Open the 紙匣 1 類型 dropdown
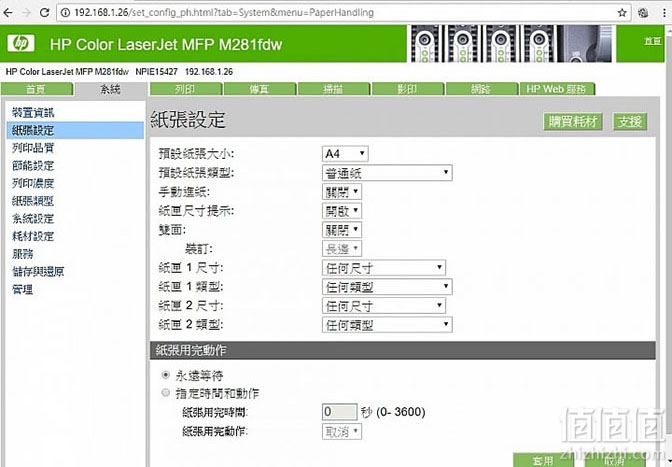672x467 pixels. point(387,287)
